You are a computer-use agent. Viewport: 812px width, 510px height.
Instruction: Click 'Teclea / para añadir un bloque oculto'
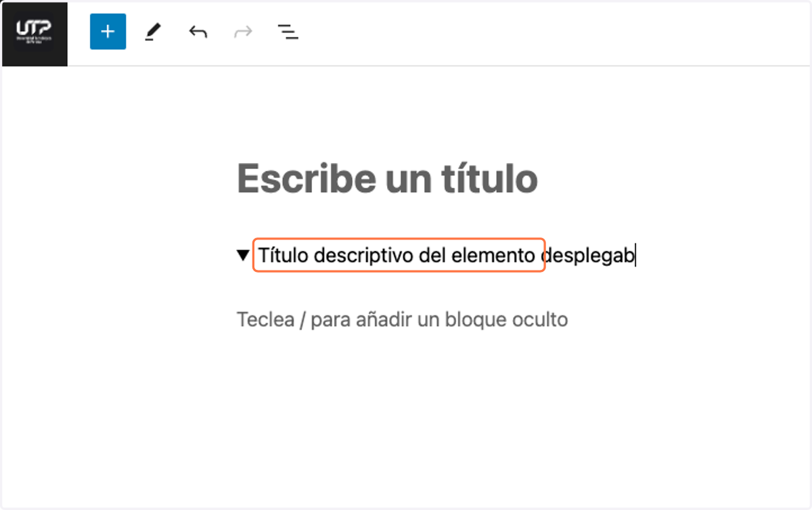coord(402,319)
